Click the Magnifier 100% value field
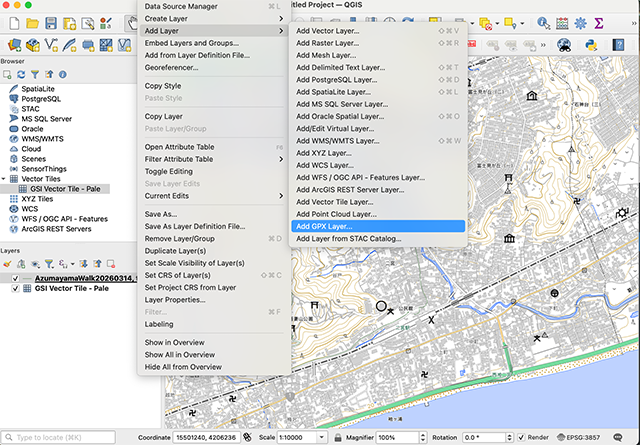 pyautogui.click(x=398, y=437)
